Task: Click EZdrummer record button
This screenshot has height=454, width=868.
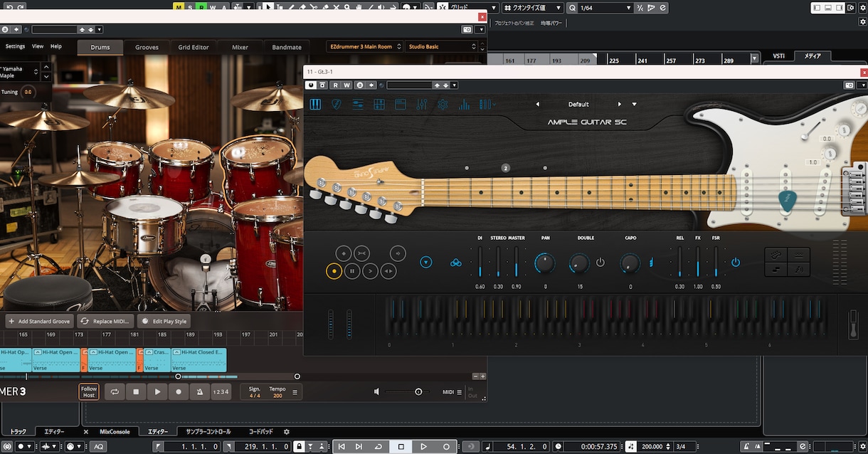Action: pos(179,391)
